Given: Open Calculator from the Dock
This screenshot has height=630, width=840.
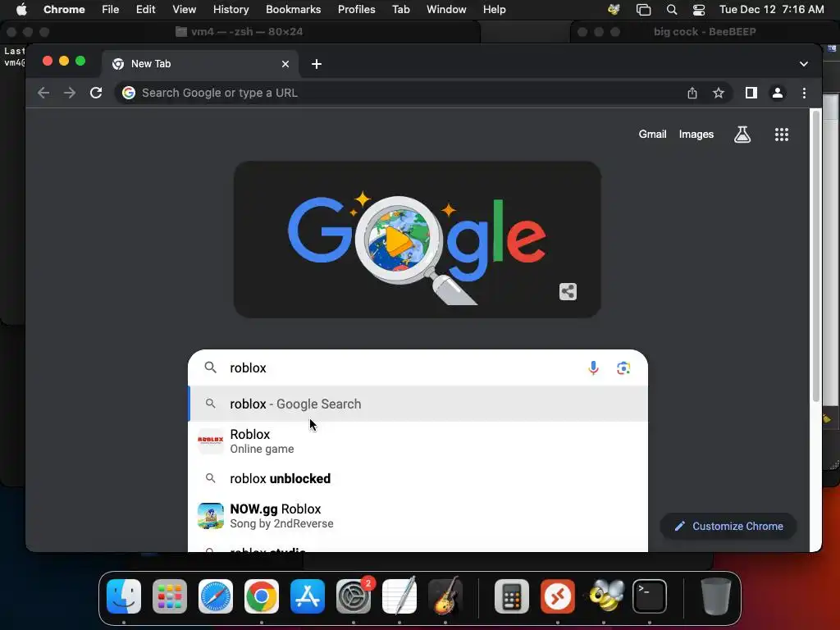Looking at the screenshot, I should [512, 596].
